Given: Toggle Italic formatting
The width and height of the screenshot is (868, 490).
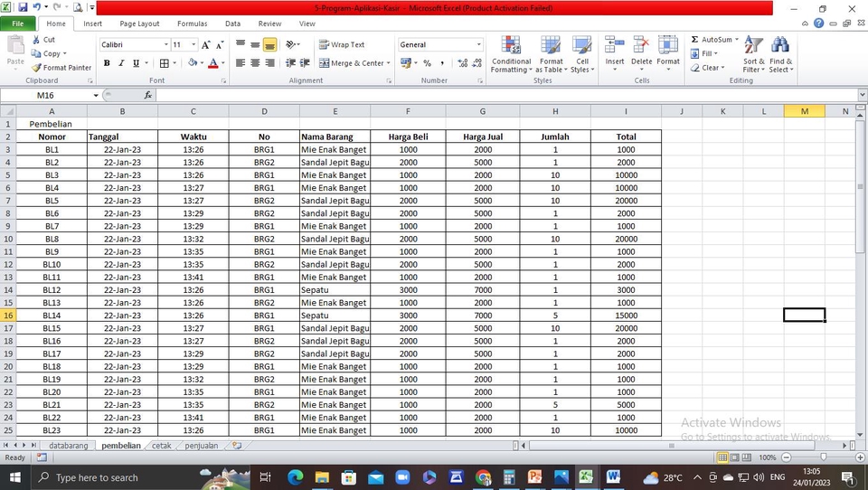Looking at the screenshot, I should click(x=121, y=63).
